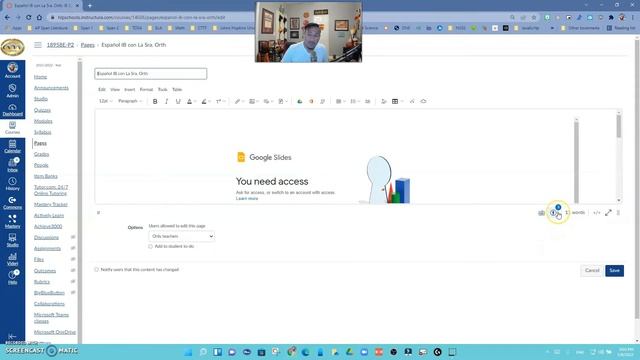640x360 pixels.
Task: Open the Tools menu in the editor
Action: (162, 89)
